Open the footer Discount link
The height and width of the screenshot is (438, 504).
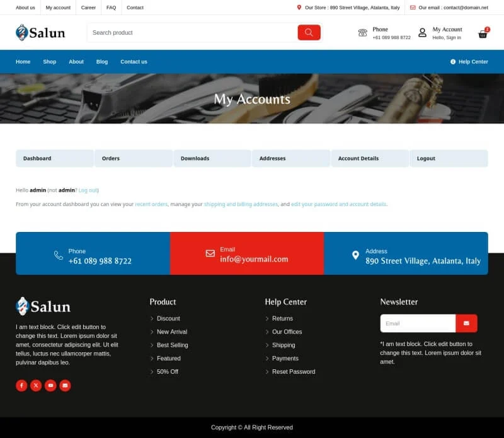click(168, 318)
